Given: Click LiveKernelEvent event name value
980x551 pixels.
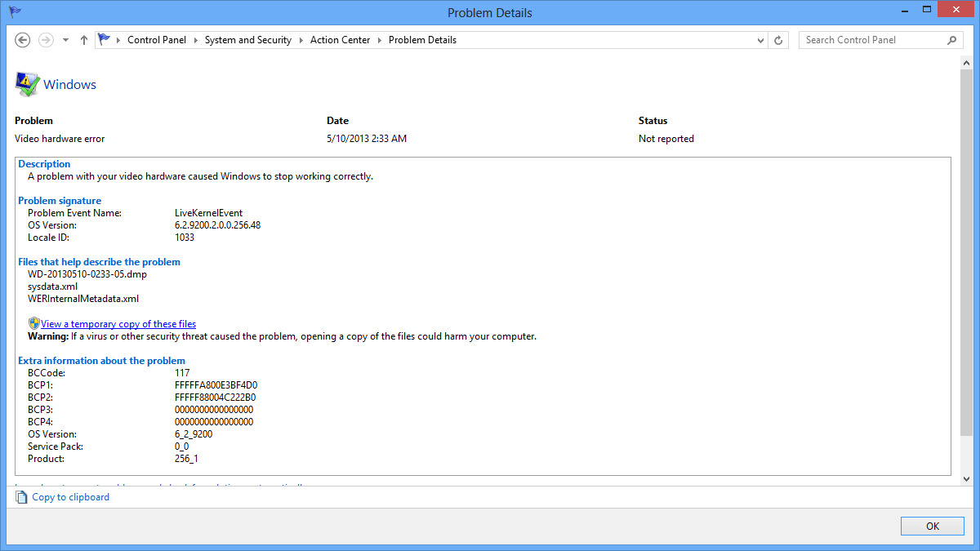Looking at the screenshot, I should click(208, 213).
